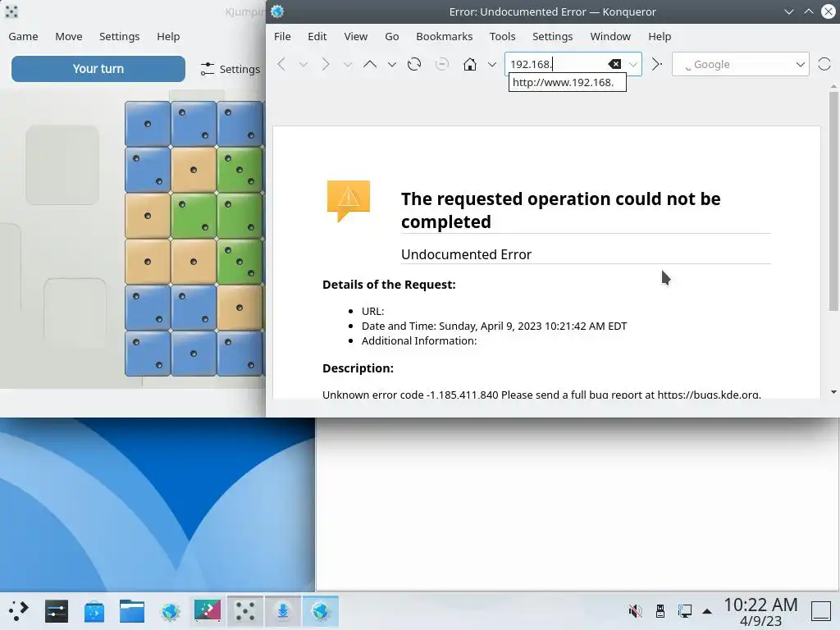Click the show desktop button

821,610
